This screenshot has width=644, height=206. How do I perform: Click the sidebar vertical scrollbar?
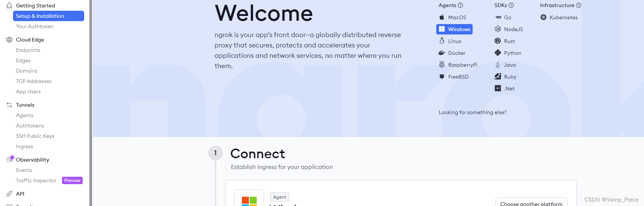[x=91, y=103]
